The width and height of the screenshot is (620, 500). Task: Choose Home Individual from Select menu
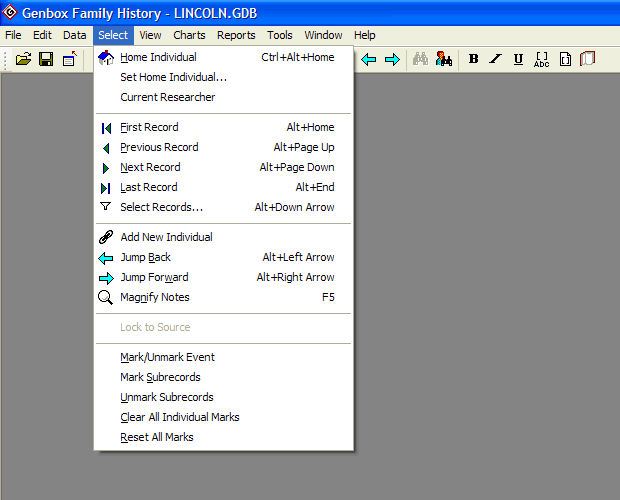pos(158,57)
